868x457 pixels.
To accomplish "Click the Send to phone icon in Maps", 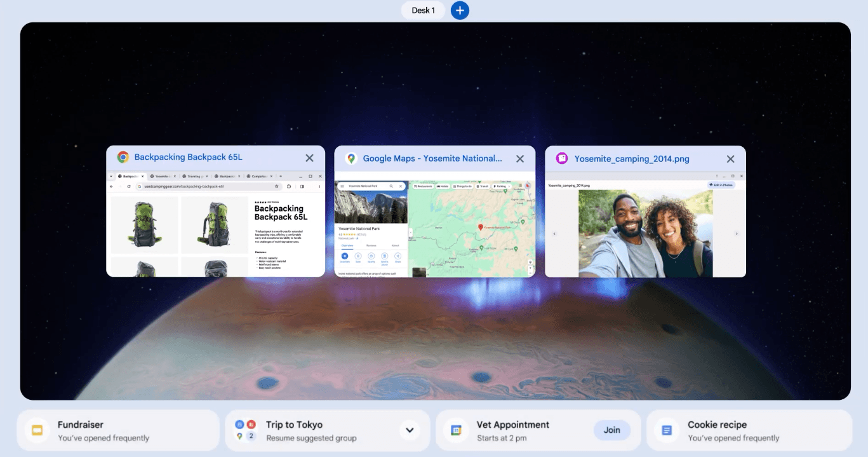I will [x=384, y=256].
